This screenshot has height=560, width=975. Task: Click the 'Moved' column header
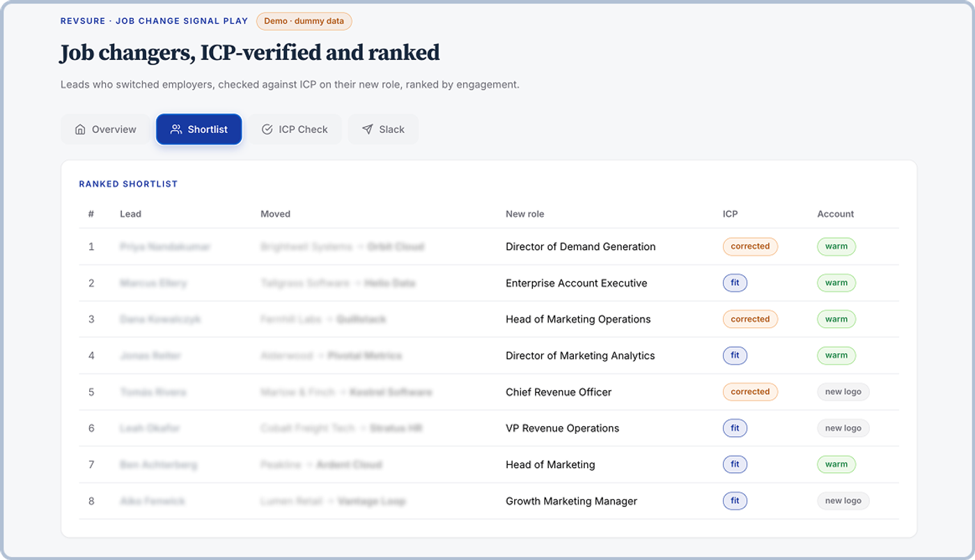(x=275, y=214)
